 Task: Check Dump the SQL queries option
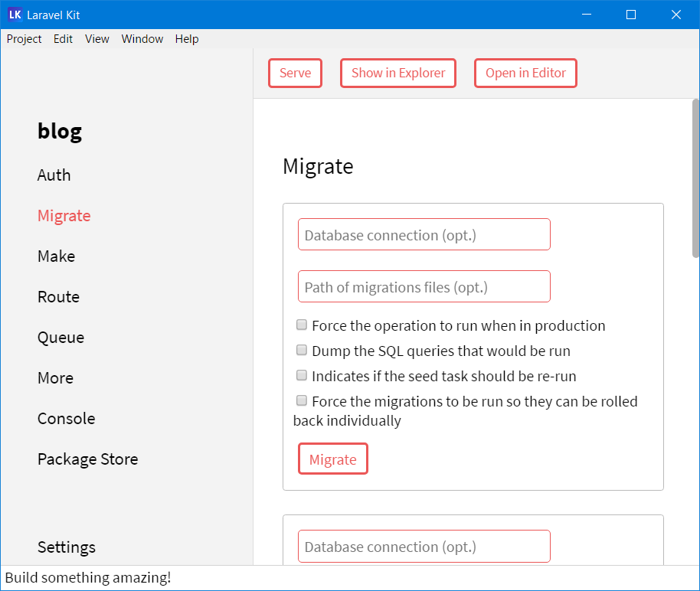302,351
